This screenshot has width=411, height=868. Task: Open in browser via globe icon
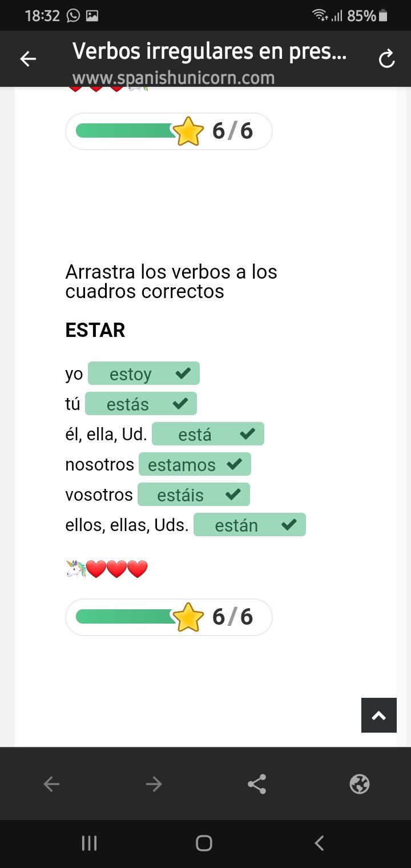coord(359,785)
